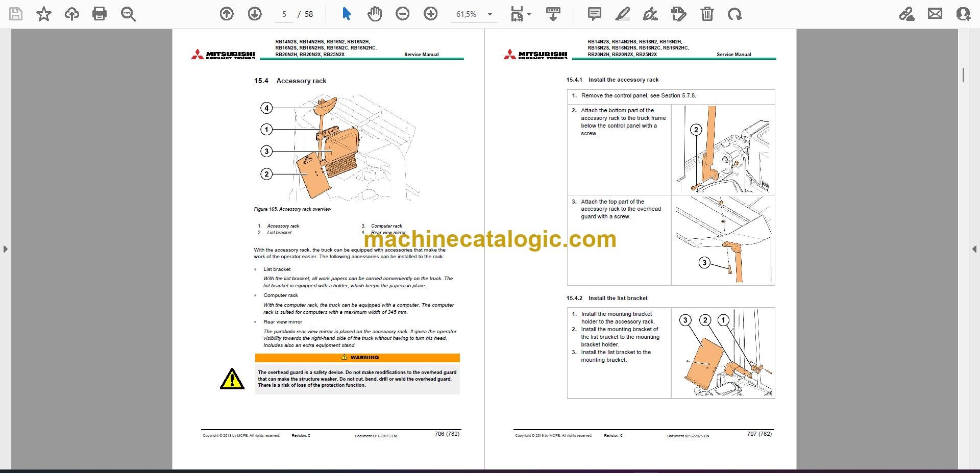This screenshot has height=473, width=980.
Task: Click the 'Remove the control panel' step text
Action: pyautogui.click(x=639, y=95)
